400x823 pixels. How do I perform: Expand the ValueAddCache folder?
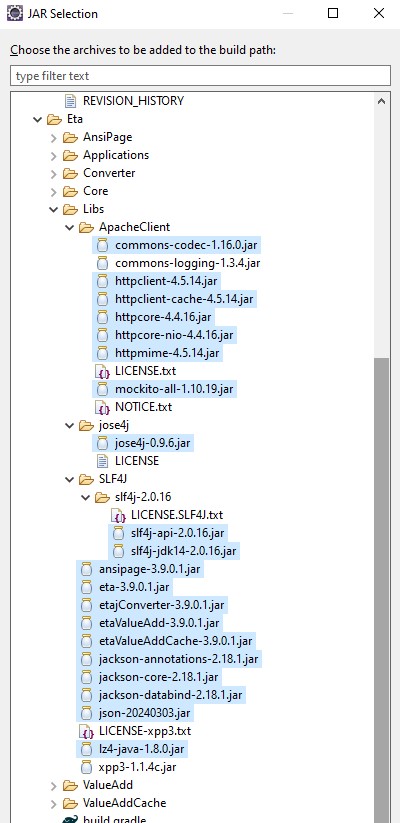pos(54,804)
